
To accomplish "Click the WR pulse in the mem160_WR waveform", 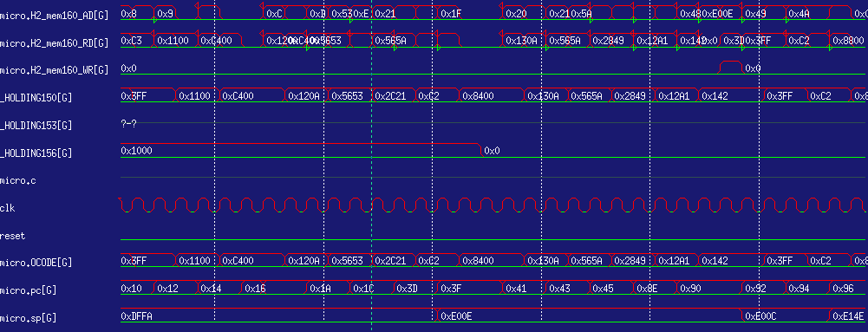I will click(731, 68).
